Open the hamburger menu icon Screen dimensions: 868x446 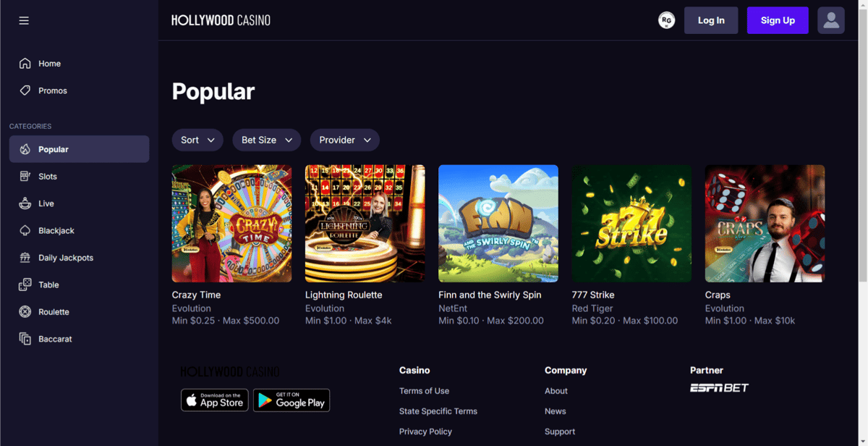click(x=24, y=20)
